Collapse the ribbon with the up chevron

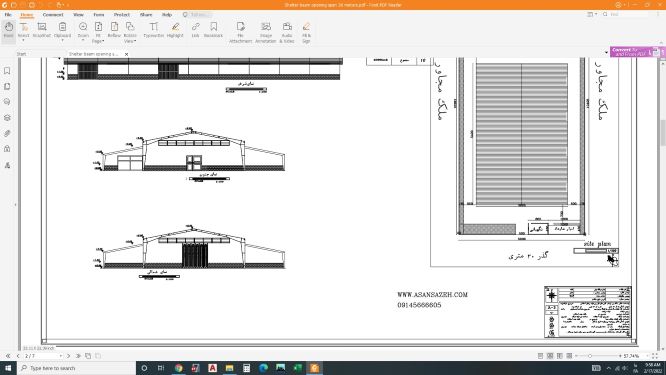(661, 43)
